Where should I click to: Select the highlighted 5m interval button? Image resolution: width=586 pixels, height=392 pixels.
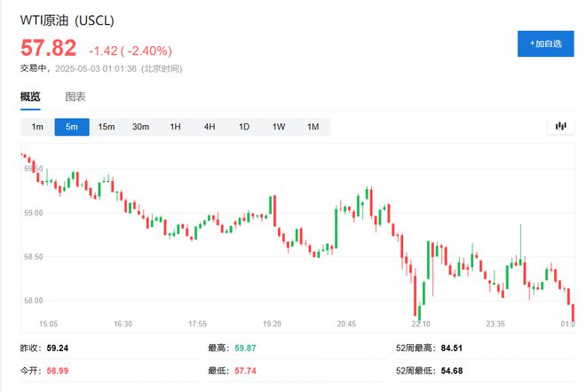[72, 127]
